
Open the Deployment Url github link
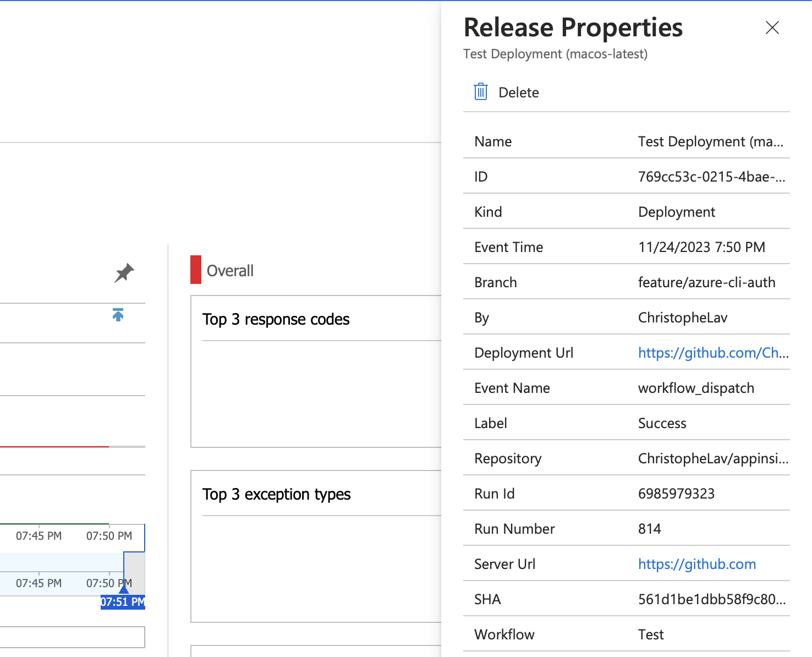pyautogui.click(x=714, y=353)
